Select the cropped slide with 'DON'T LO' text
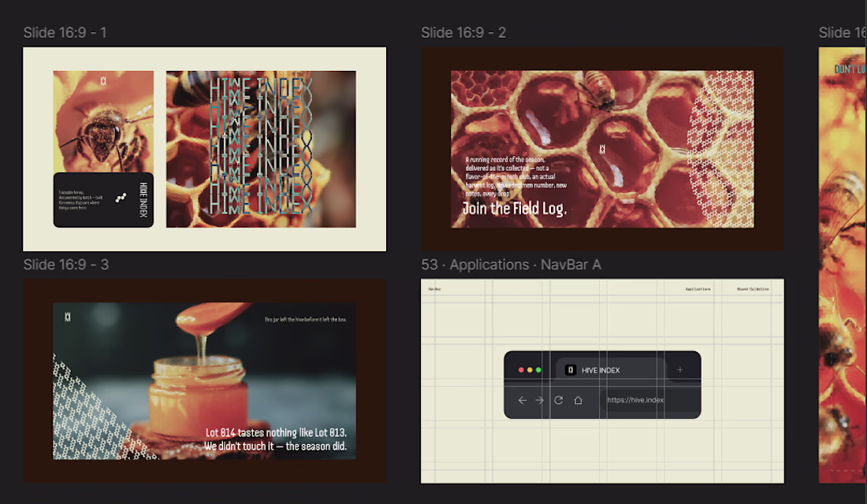Viewport: 867px width, 504px height. tap(843, 265)
